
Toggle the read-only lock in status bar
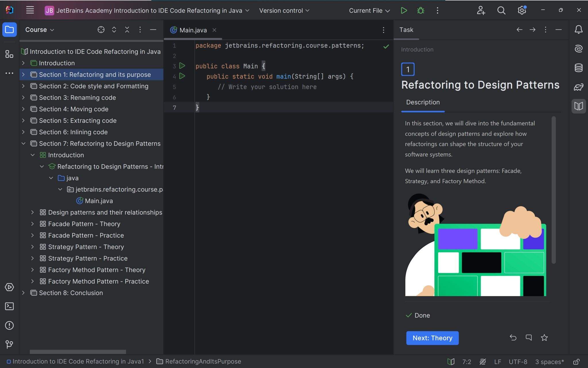[x=576, y=361]
